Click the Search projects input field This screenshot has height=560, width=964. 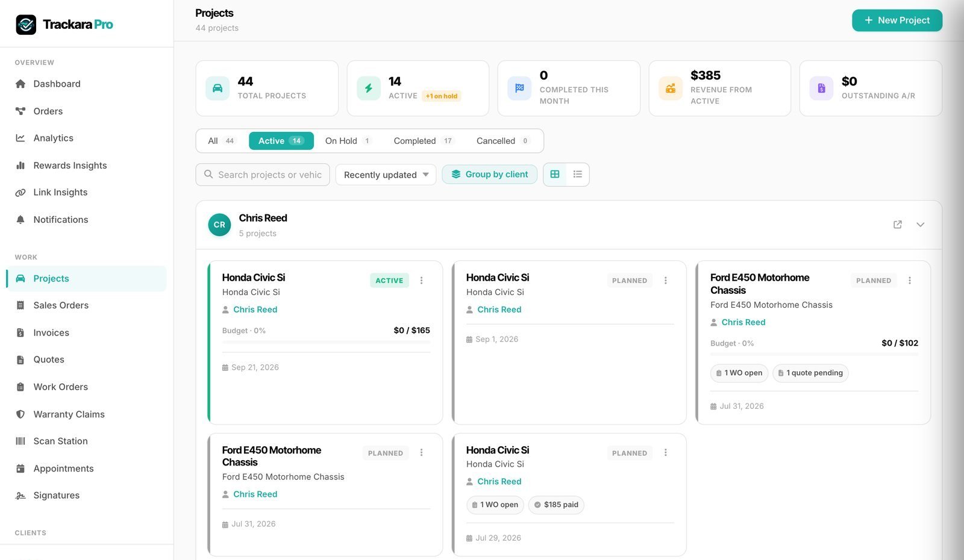point(263,175)
